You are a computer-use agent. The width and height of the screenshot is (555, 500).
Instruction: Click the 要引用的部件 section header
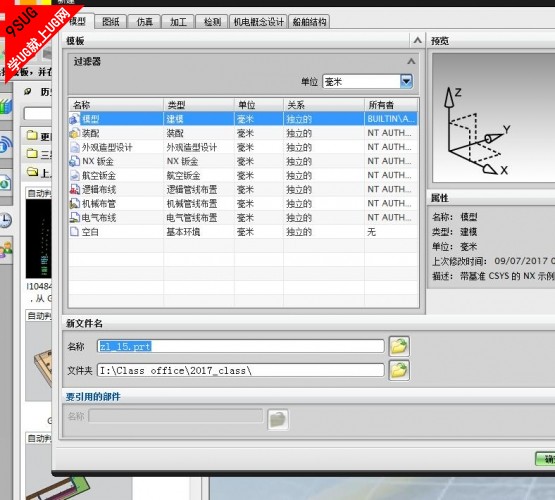tap(93, 397)
